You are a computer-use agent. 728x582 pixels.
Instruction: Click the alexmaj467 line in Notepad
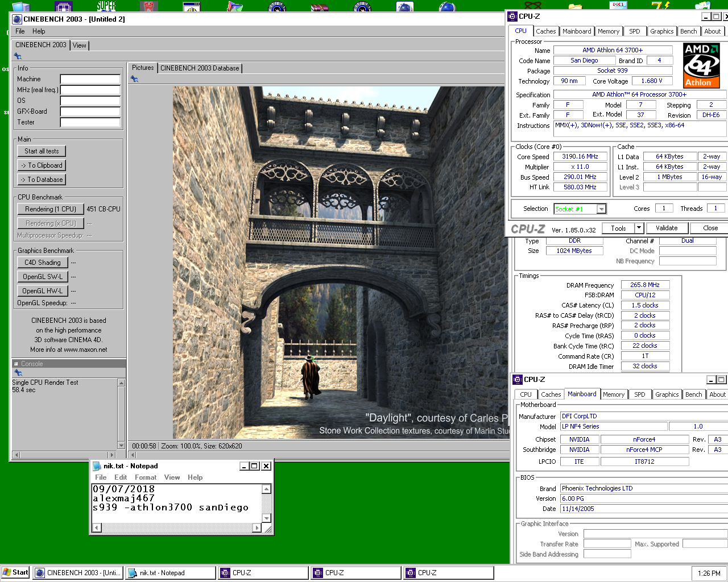click(x=123, y=498)
